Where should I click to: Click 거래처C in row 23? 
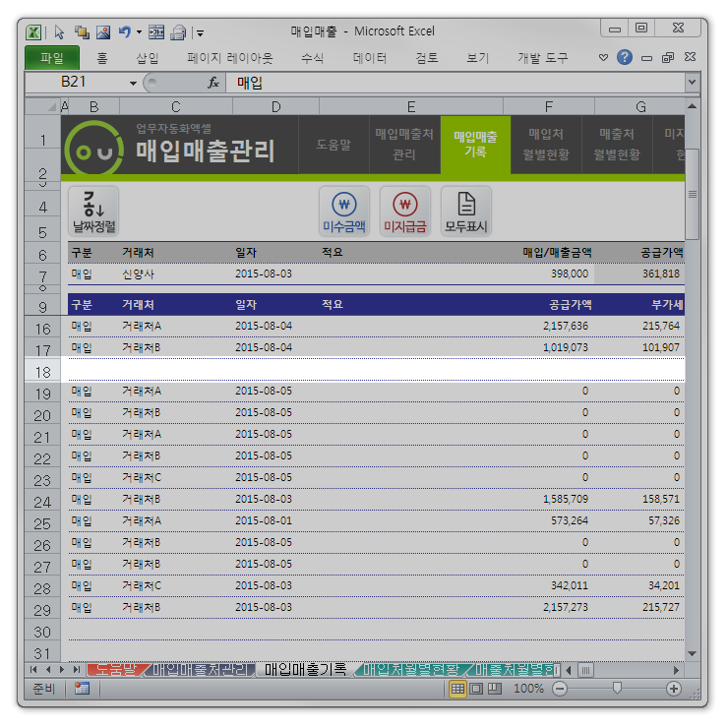pos(142,477)
